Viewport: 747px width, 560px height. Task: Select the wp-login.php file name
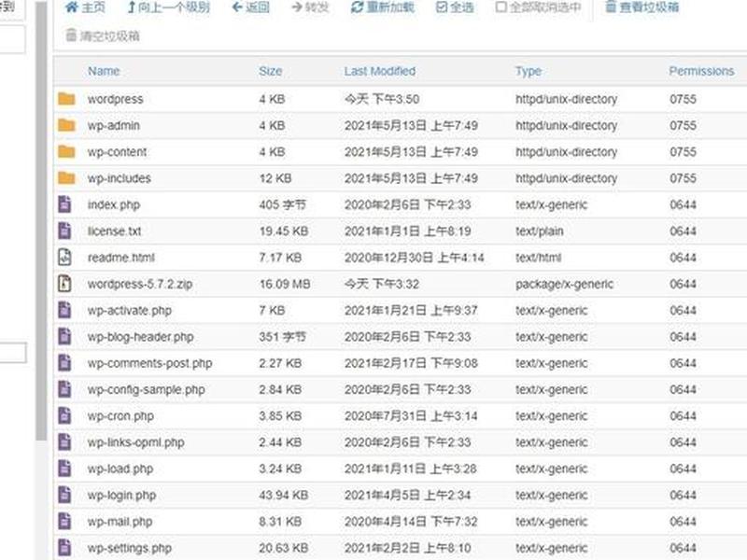pyautogui.click(x=121, y=496)
